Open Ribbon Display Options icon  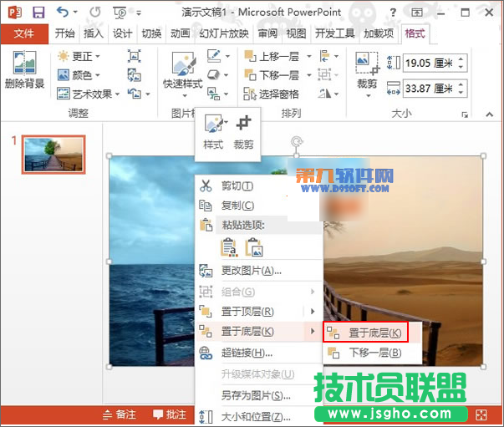tap(417, 13)
